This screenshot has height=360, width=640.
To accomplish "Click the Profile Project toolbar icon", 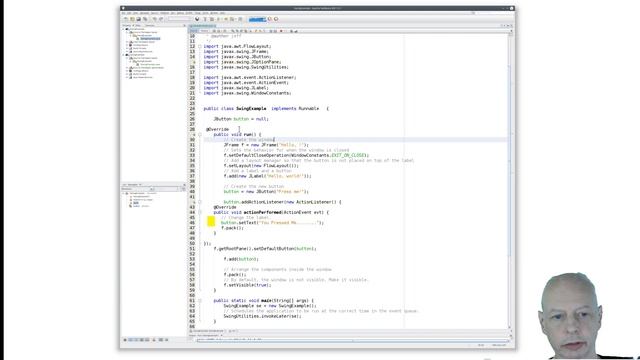I will coord(232,19).
